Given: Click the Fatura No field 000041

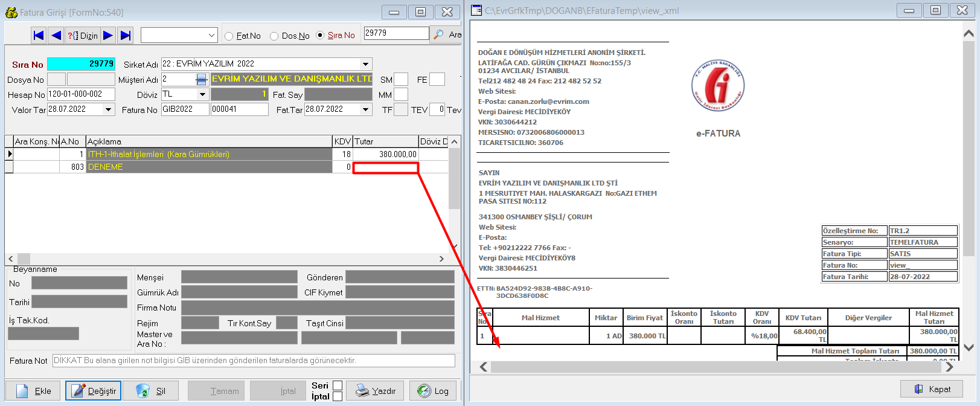Looking at the screenshot, I should (239, 109).
